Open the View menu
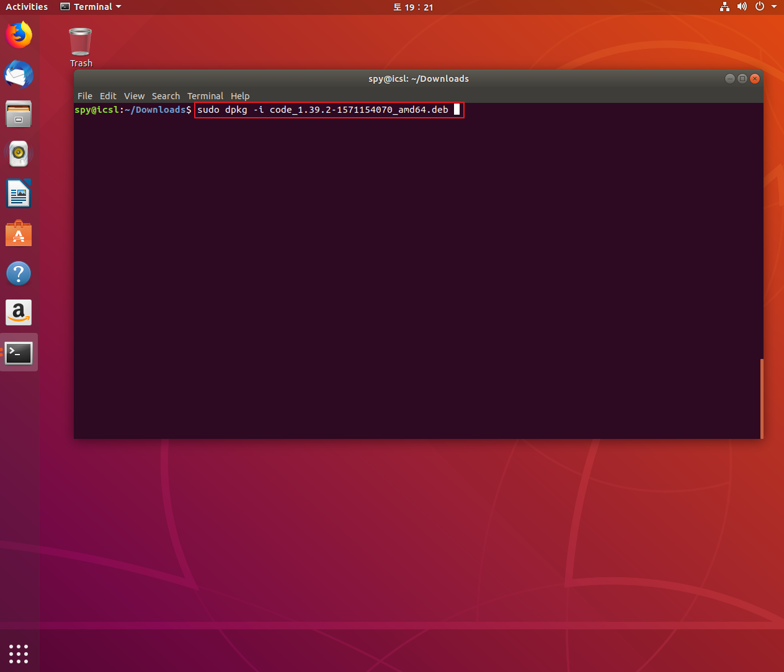This screenshot has width=784, height=672. click(x=134, y=96)
